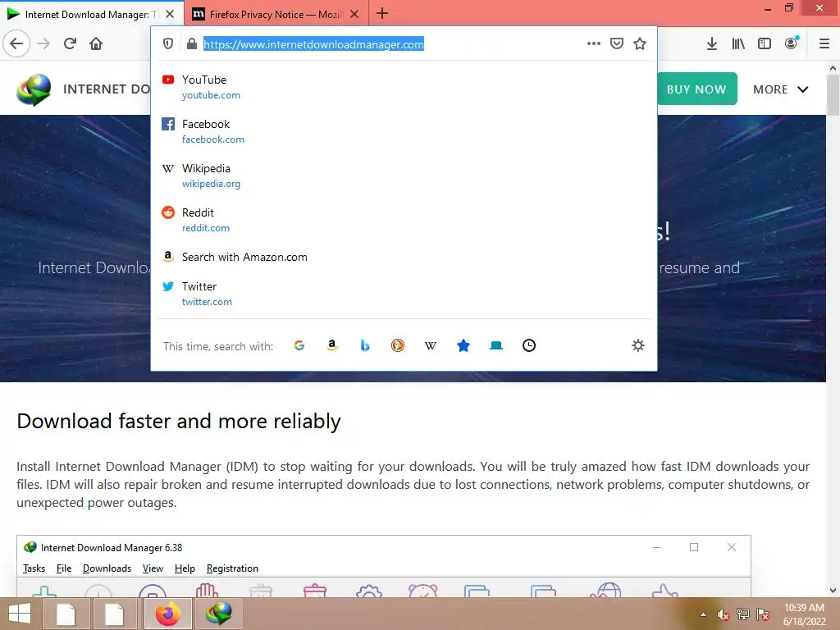Image resolution: width=840 pixels, height=630 pixels.
Task: Click the File menu in IDM screenshot
Action: [64, 568]
